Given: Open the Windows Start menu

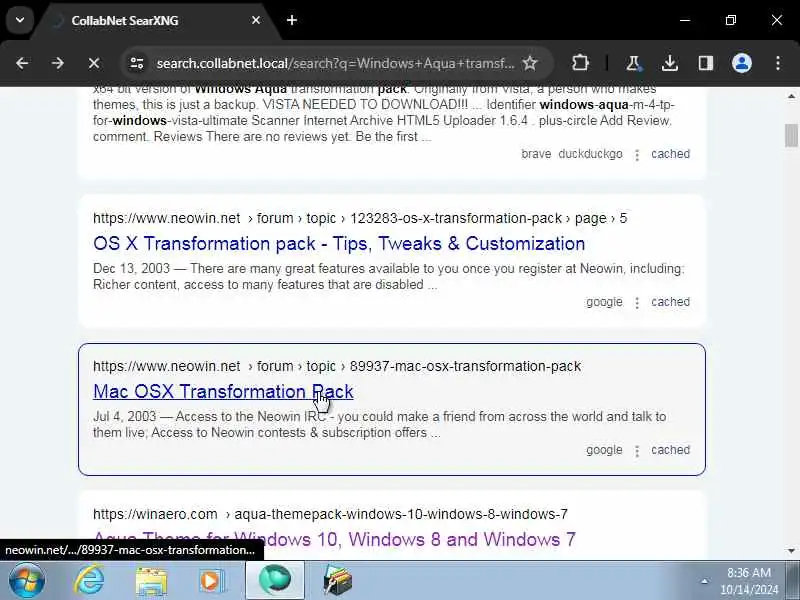Looking at the screenshot, I should pos(26,581).
